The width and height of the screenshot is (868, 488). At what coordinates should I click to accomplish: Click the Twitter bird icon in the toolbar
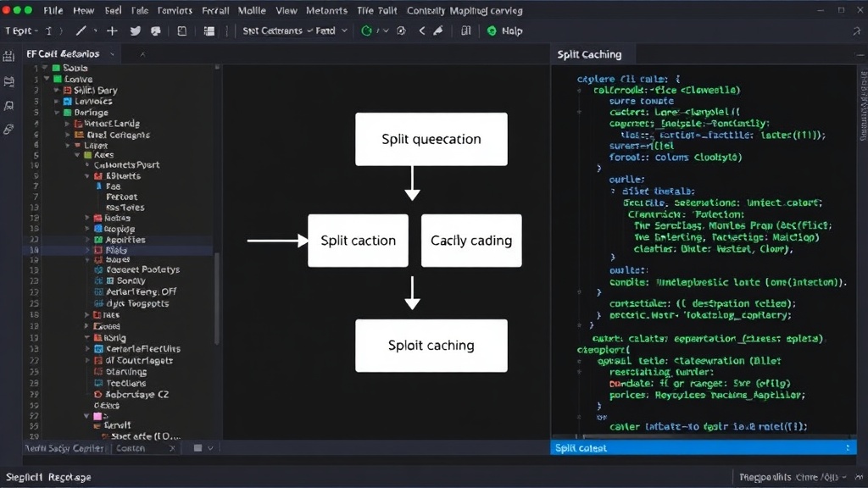(x=135, y=31)
